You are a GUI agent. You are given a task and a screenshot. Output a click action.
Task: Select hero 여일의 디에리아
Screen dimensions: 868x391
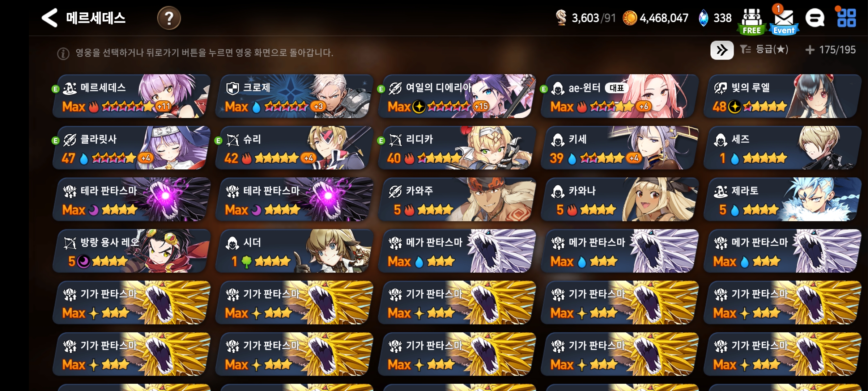coord(456,96)
